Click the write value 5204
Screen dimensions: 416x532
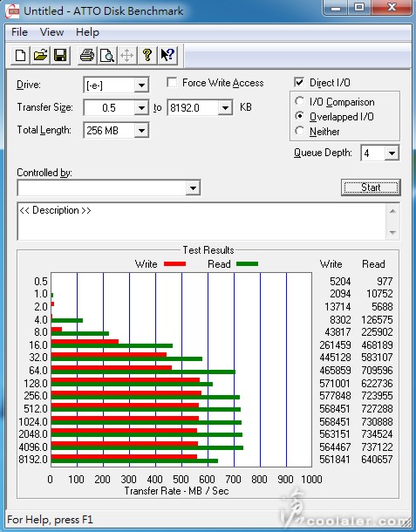tap(340, 282)
